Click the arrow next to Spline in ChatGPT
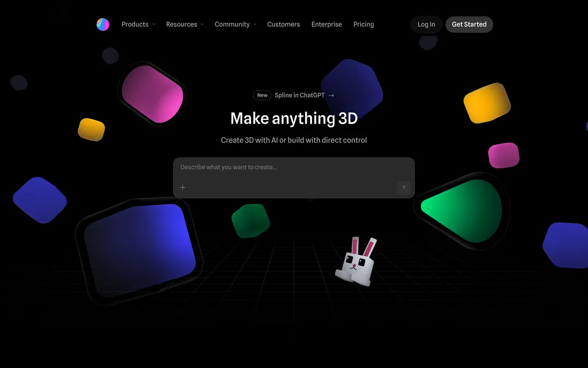The image size is (588, 368). coord(331,95)
